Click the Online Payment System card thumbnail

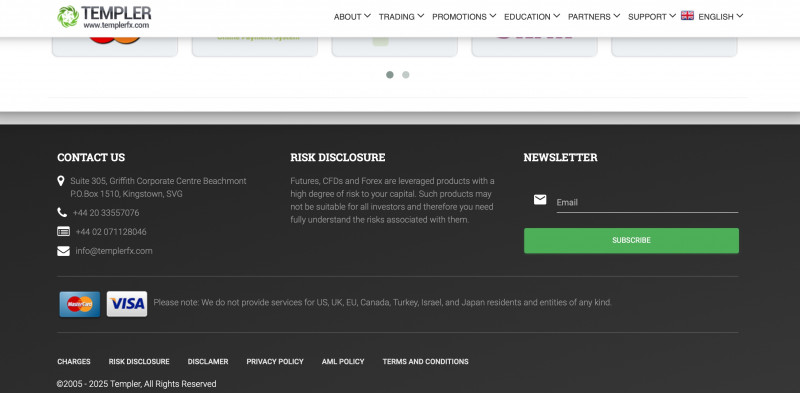pyautogui.click(x=255, y=46)
